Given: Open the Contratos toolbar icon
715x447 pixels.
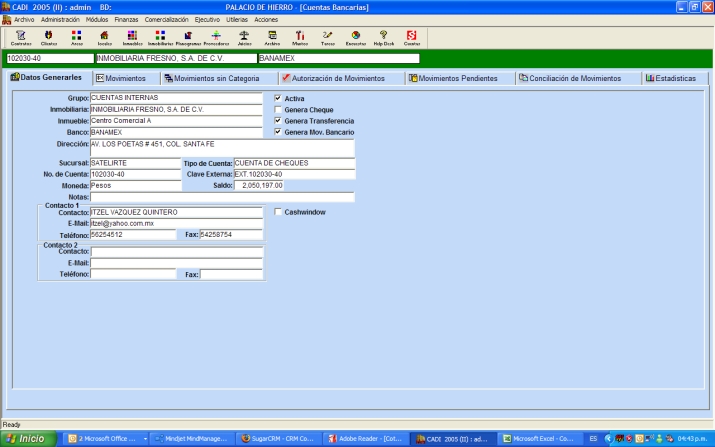Looking at the screenshot, I should (x=20, y=38).
